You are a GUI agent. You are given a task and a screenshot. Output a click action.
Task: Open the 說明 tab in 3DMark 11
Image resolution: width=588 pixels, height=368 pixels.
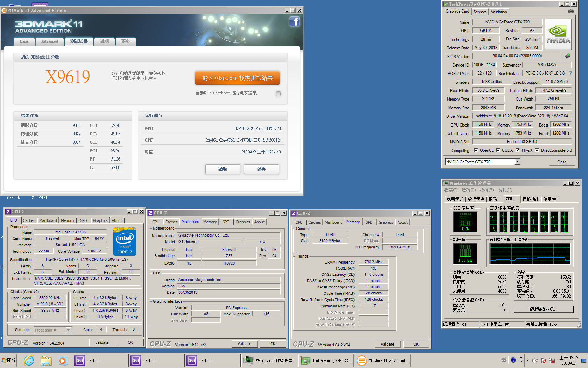pyautogui.click(x=105, y=41)
